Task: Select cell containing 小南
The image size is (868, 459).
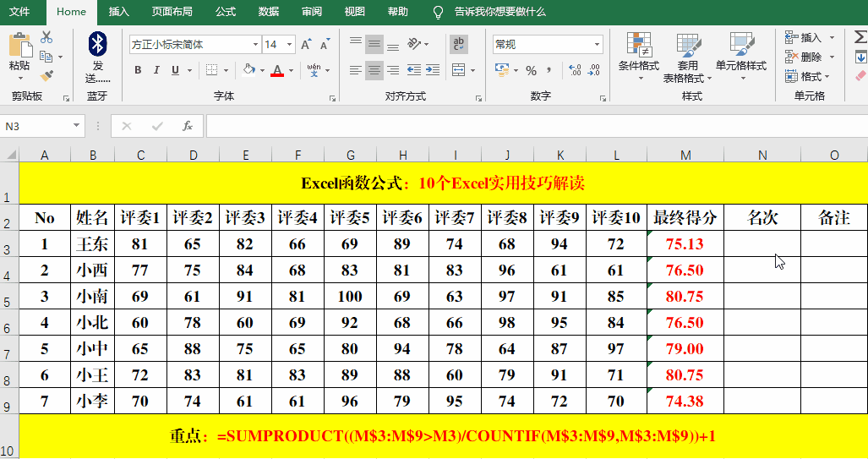Action: pos(92,297)
